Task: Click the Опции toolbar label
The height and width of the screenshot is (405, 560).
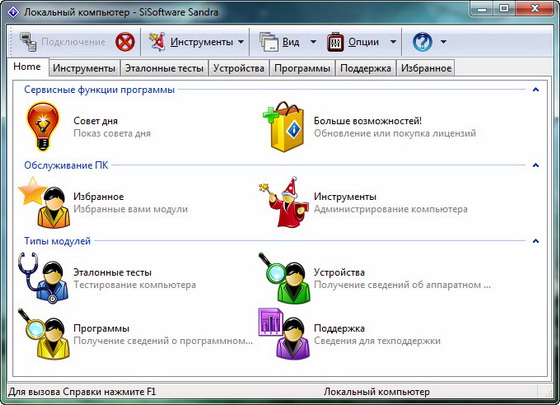Action: tap(364, 42)
